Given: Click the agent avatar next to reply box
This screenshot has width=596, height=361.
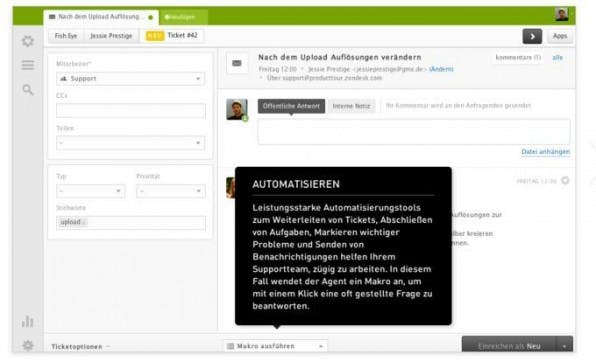Looking at the screenshot, I should (237, 109).
